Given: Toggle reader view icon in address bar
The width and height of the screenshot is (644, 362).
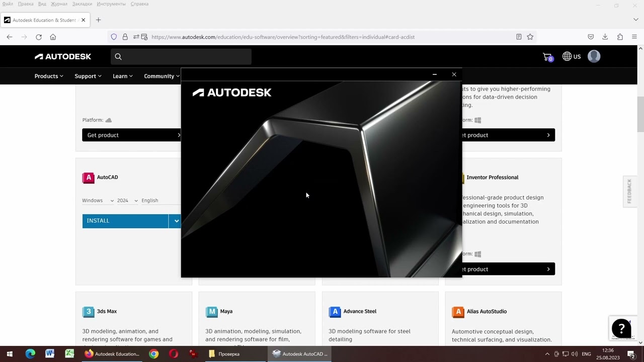Looking at the screenshot, I should [x=519, y=37].
